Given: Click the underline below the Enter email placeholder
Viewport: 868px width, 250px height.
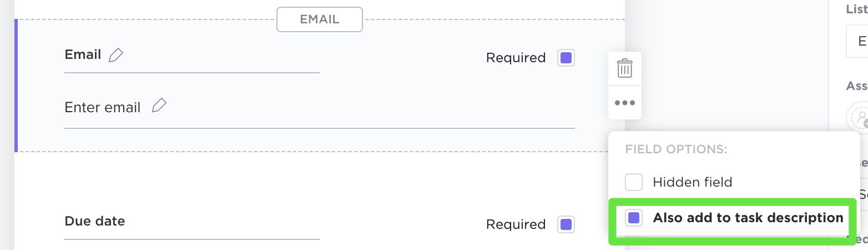Looking at the screenshot, I should pyautogui.click(x=319, y=128).
